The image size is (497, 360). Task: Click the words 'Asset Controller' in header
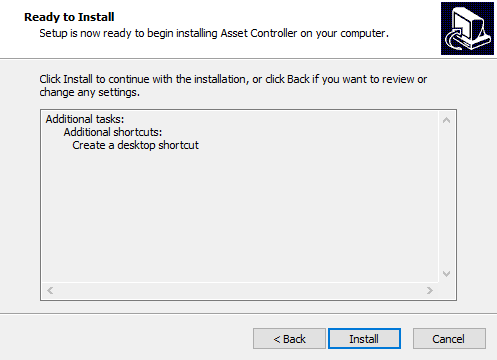(x=259, y=33)
